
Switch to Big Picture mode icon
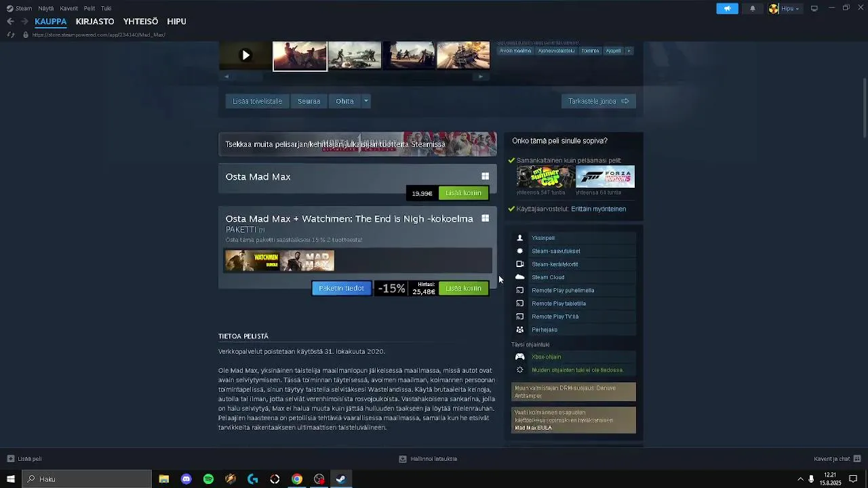814,9
